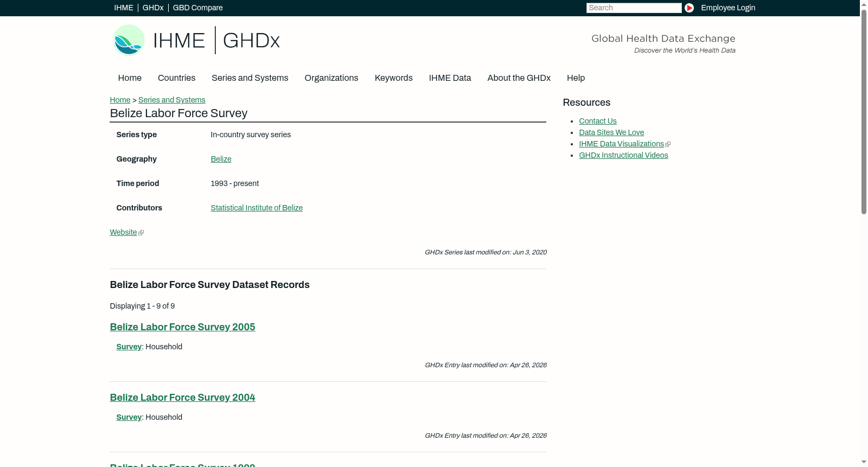
Task: Open the Employee Login link
Action: click(728, 8)
